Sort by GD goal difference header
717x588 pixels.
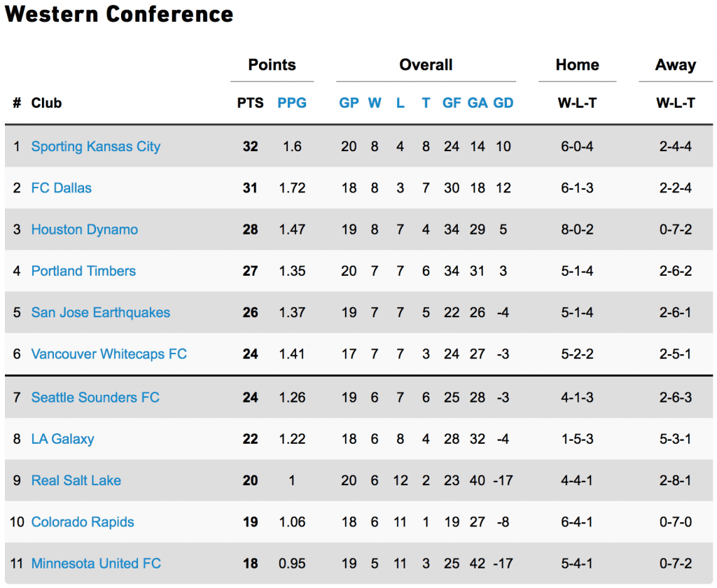coord(503,103)
